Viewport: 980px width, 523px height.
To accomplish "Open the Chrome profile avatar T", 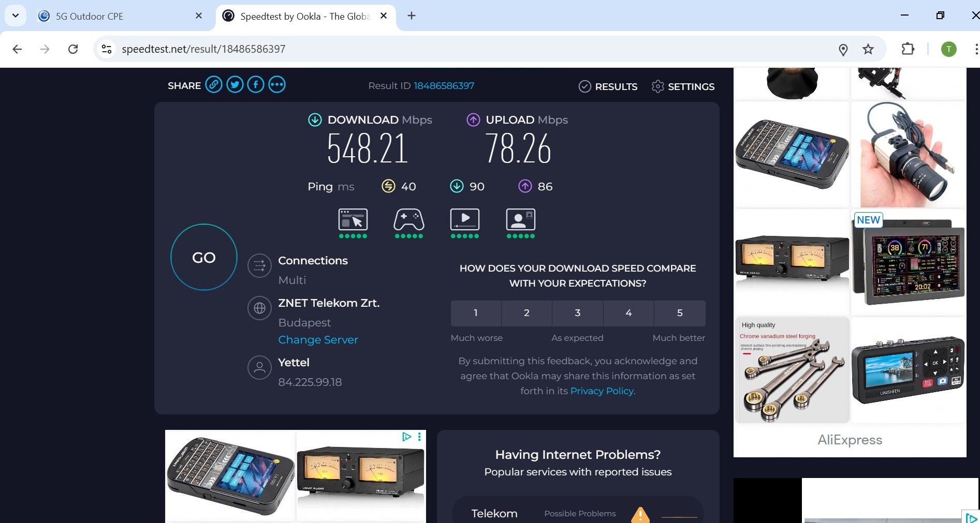I will 949,49.
